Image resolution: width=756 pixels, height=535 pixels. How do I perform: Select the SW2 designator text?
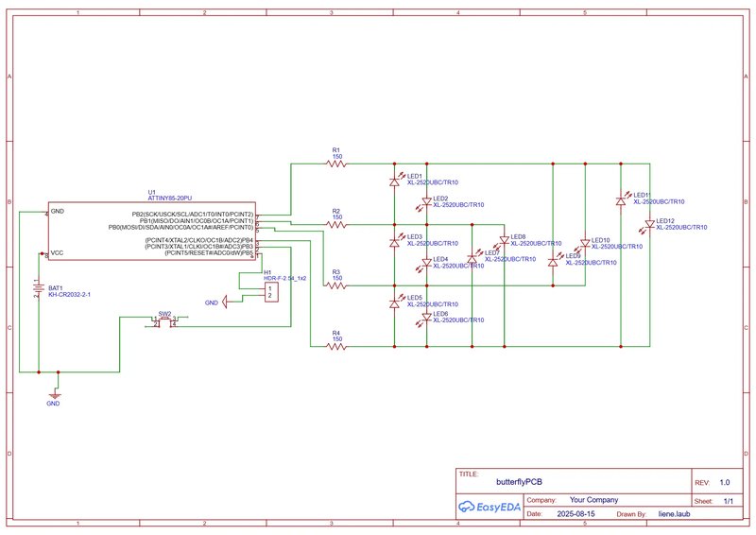(164, 314)
